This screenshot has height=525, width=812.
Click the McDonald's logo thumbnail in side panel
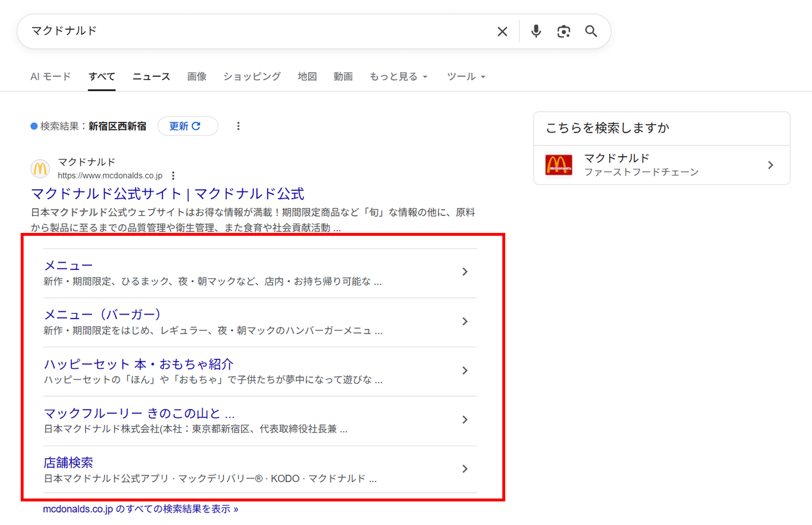559,165
